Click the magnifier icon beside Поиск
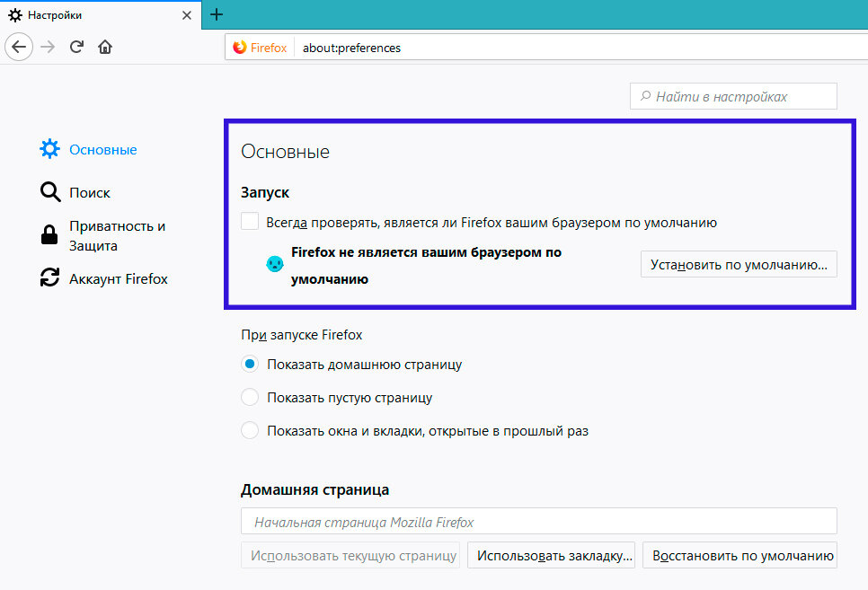 tap(50, 192)
